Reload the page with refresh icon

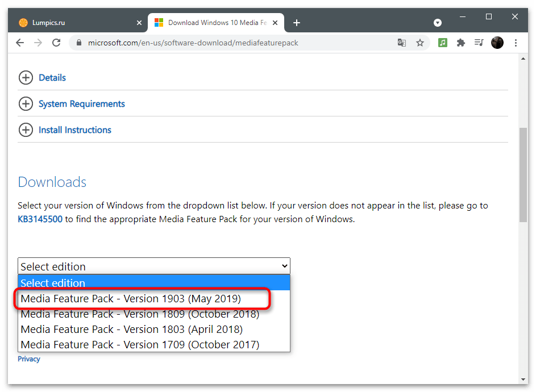click(x=56, y=43)
